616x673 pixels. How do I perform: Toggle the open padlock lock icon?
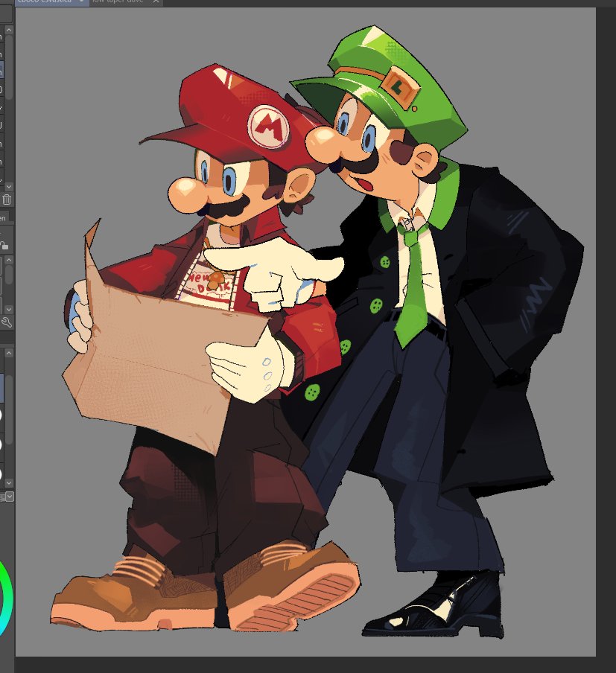4,246
